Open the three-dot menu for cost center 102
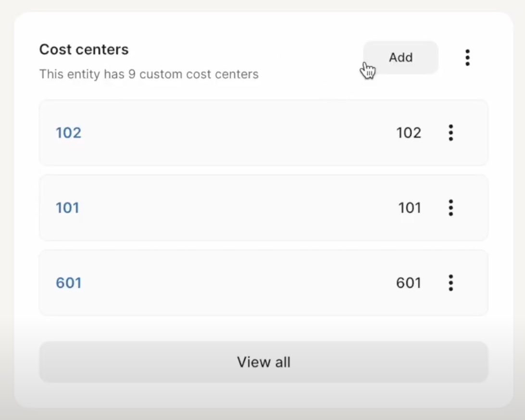The width and height of the screenshot is (525, 420). point(450,133)
